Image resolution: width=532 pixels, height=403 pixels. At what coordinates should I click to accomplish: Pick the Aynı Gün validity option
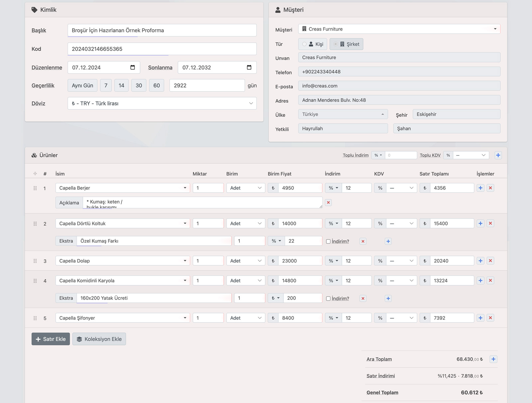tap(82, 86)
